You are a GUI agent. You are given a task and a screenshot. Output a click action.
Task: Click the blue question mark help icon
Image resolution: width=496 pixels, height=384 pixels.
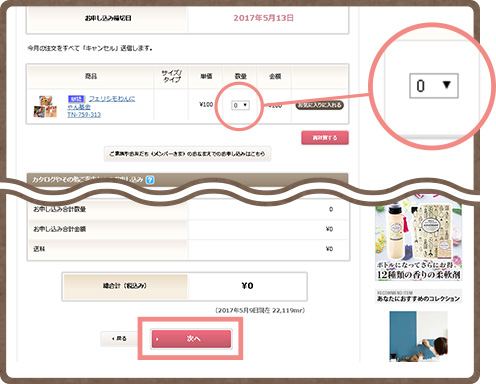tap(150, 180)
